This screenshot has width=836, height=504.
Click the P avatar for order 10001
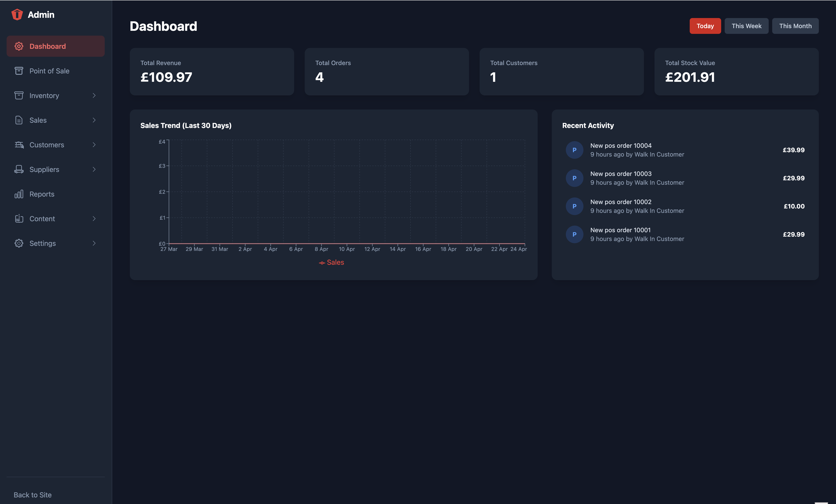[x=574, y=234]
